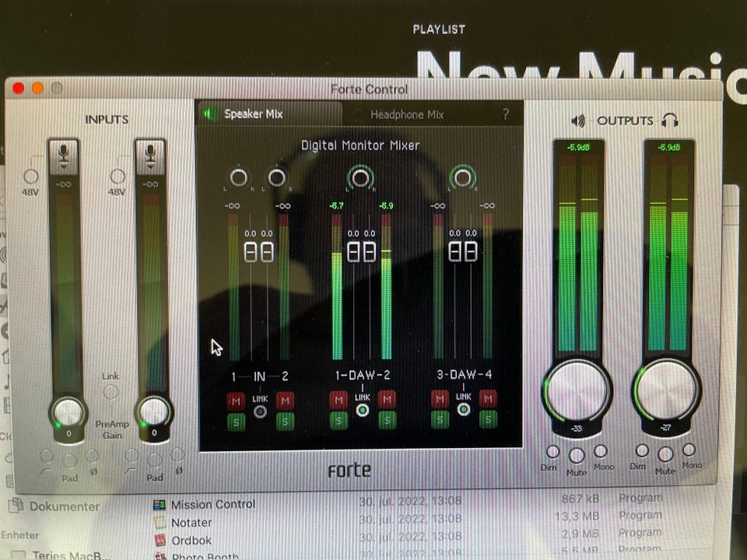The image size is (747, 560).
Task: Enable Mono on speaker output
Action: click(600, 450)
